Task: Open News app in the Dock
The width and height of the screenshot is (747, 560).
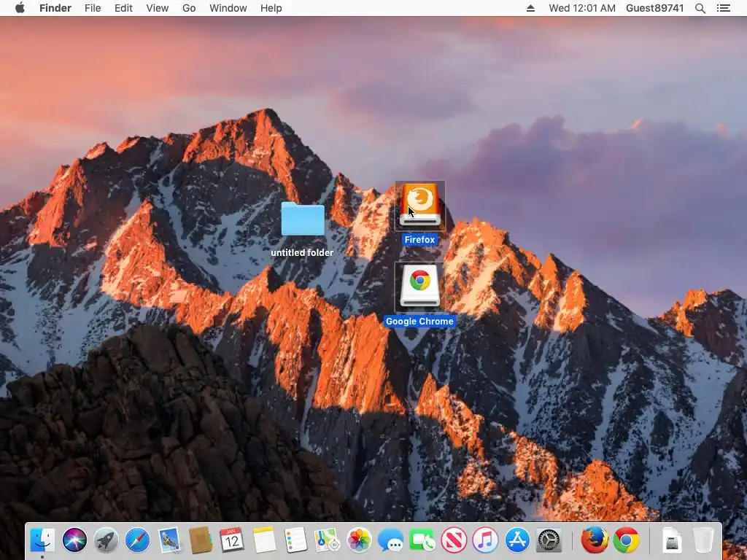Action: 454,540
